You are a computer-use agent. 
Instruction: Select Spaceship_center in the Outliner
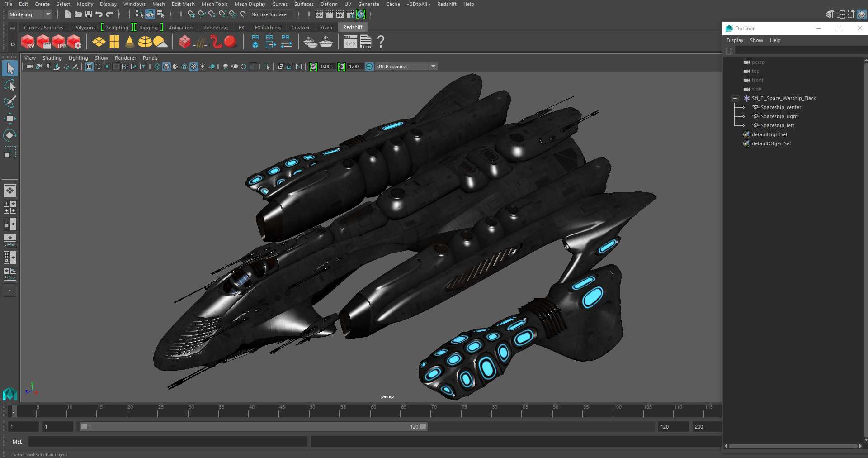[x=781, y=107]
